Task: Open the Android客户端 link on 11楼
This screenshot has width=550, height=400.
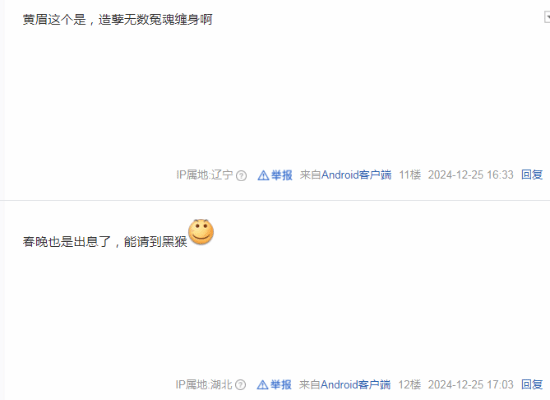Action: 356,175
